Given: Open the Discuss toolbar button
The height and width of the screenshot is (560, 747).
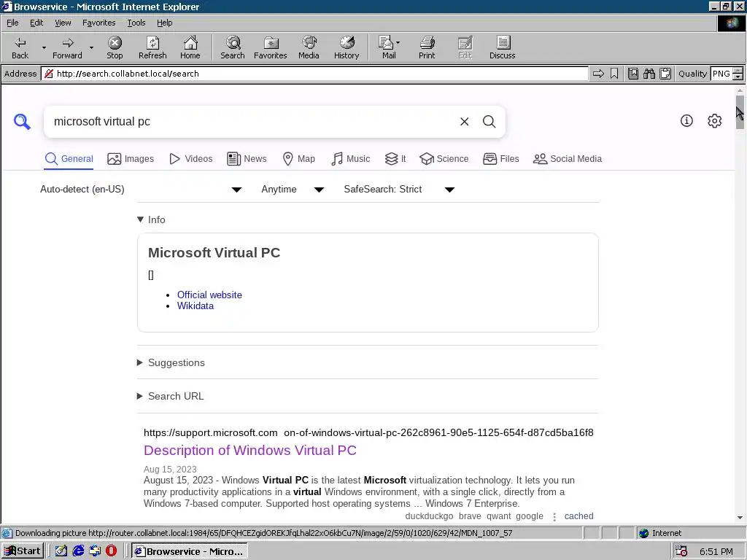Looking at the screenshot, I should [x=502, y=47].
